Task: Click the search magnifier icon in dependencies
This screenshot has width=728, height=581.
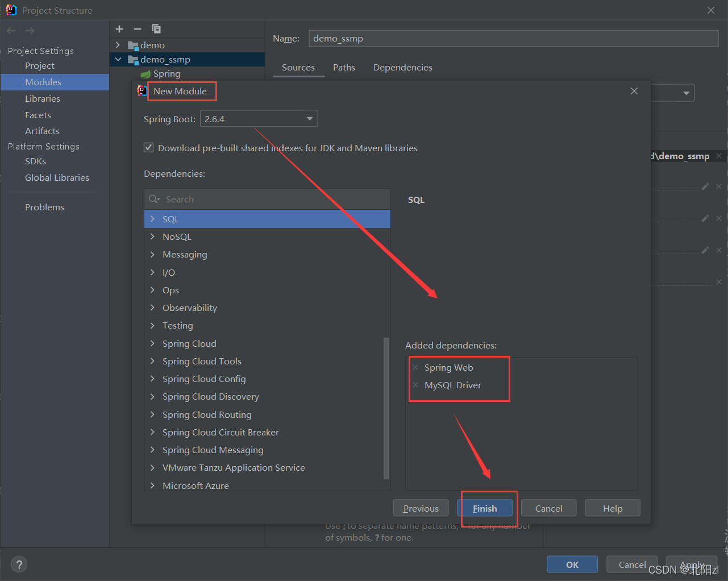Action: (x=154, y=199)
